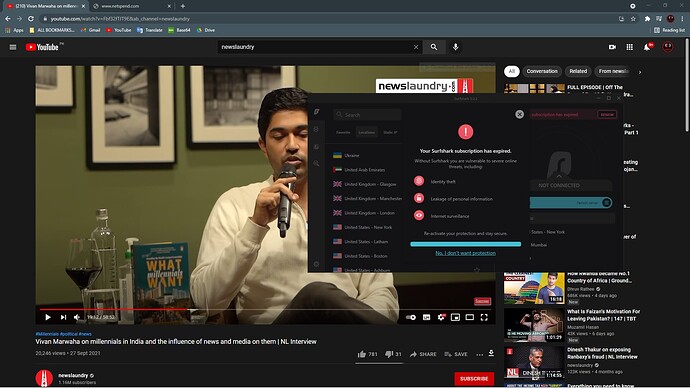Show more filter chips with arrow
Image resolution: width=690 pixels, height=388 pixels.
[x=640, y=72]
